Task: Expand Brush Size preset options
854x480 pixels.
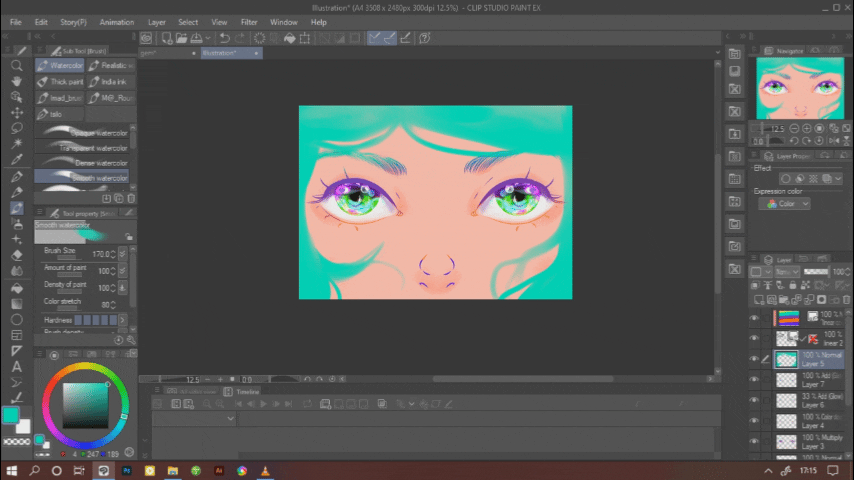Action: [123, 255]
